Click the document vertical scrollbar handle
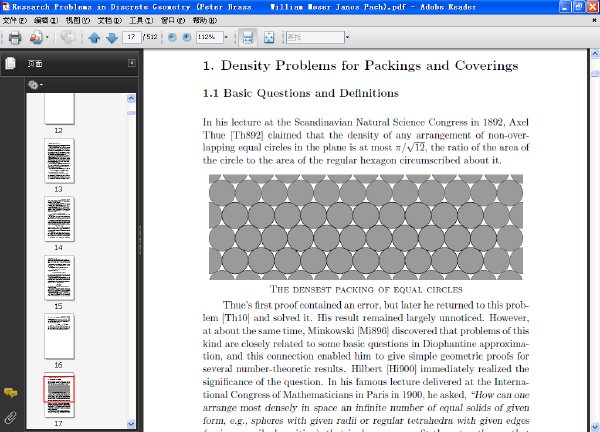 pyautogui.click(x=595, y=73)
